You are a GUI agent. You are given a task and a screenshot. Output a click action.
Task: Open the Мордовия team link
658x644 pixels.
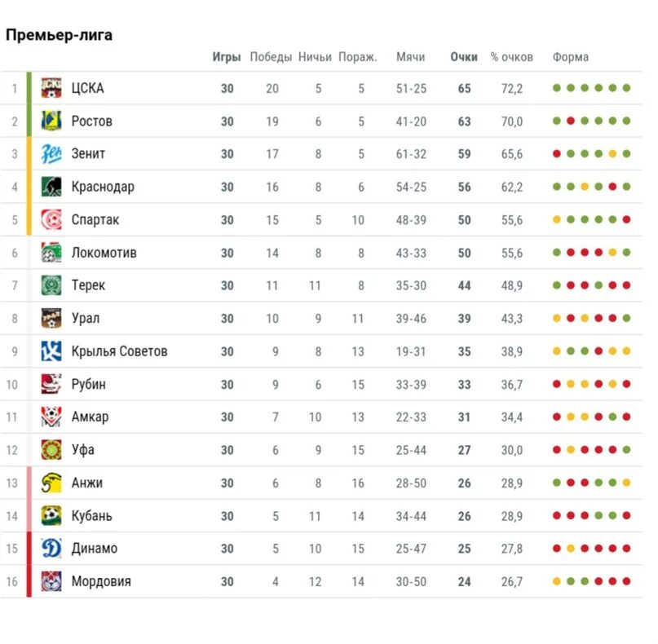click(x=101, y=581)
